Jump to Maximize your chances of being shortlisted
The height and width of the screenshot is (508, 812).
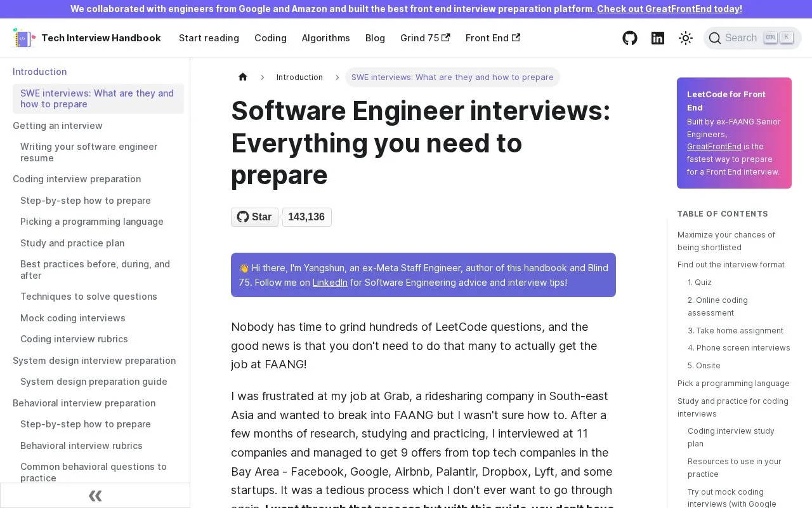726,241
